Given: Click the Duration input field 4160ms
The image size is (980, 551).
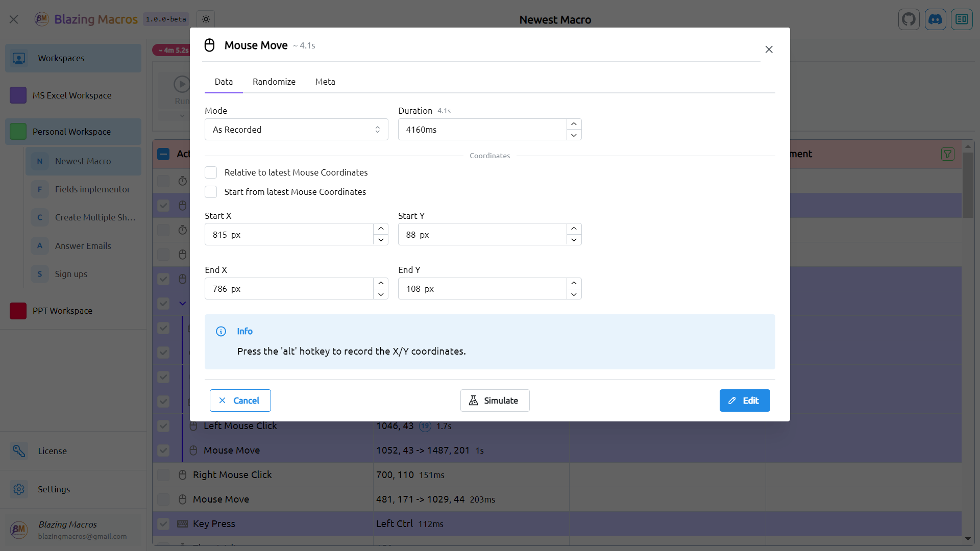Looking at the screenshot, I should [x=482, y=130].
